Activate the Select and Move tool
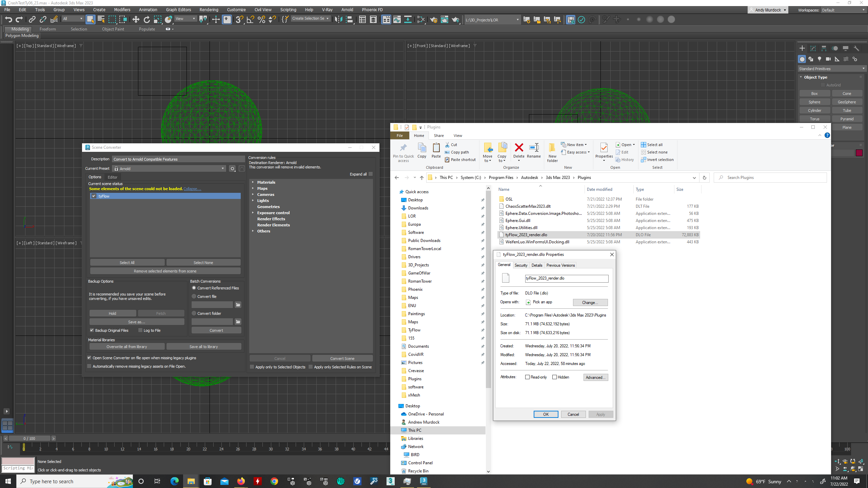Viewport: 868px width, 488px height. click(x=136, y=20)
